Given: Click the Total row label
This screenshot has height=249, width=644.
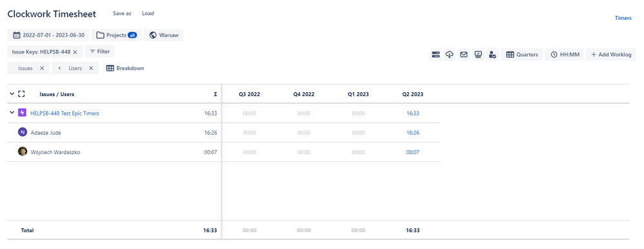Looking at the screenshot, I should (x=27, y=230).
